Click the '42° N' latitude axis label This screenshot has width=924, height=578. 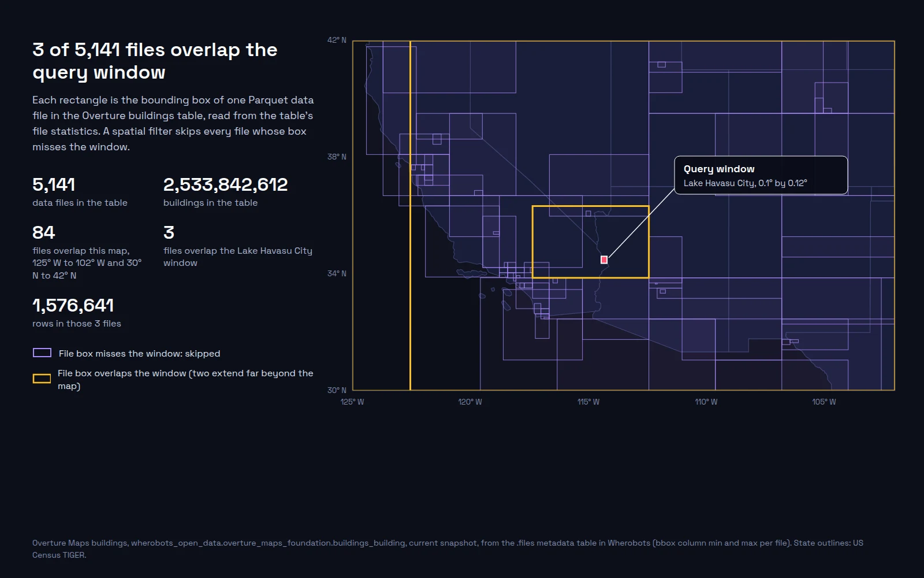[x=337, y=40]
